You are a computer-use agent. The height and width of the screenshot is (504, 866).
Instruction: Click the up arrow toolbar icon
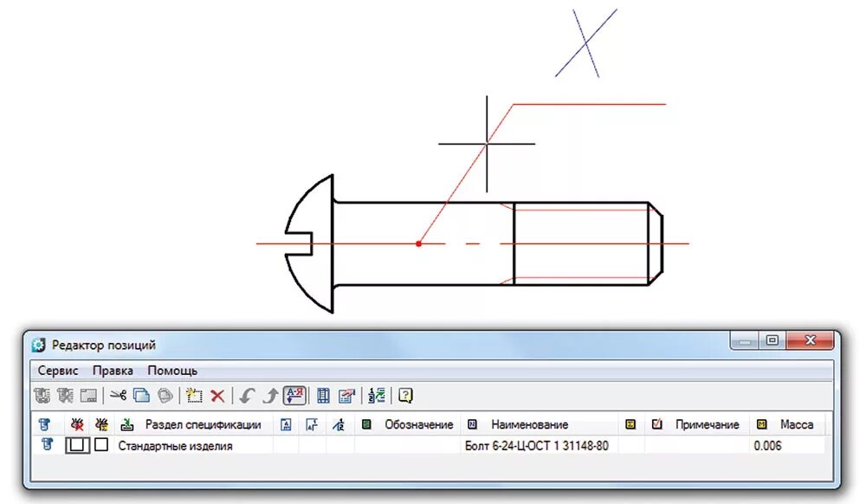pyautogui.click(x=270, y=396)
